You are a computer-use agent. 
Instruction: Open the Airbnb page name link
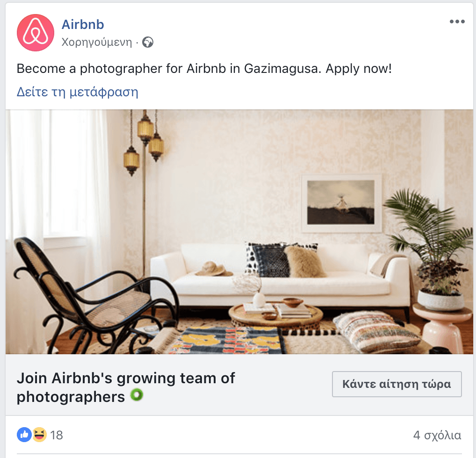[83, 25]
